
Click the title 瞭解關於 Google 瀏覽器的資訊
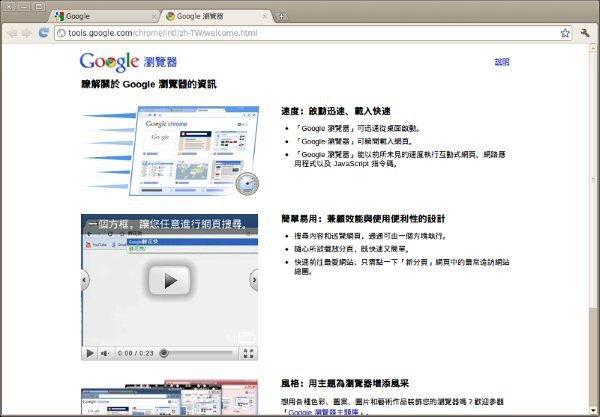click(x=149, y=84)
